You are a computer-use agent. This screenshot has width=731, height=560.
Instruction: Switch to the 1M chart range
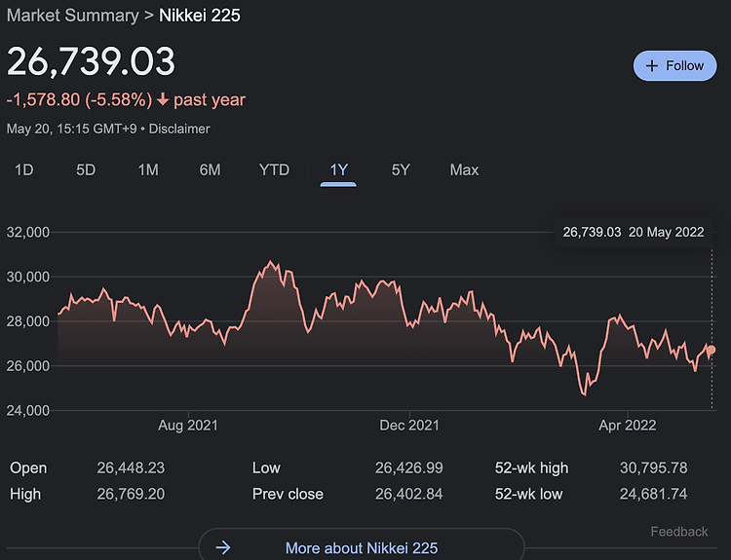coord(148,170)
